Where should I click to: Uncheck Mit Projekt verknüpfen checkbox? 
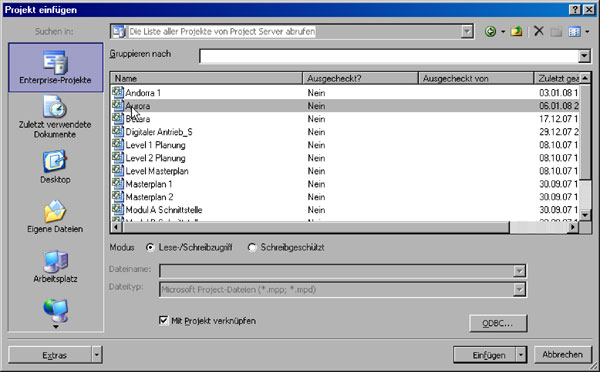coord(163,320)
